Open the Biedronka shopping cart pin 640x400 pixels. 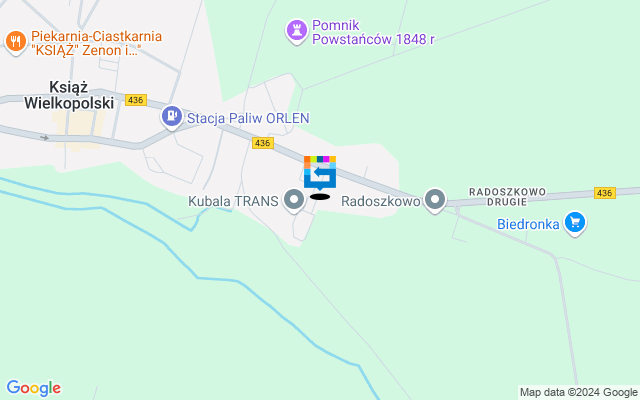(575, 223)
